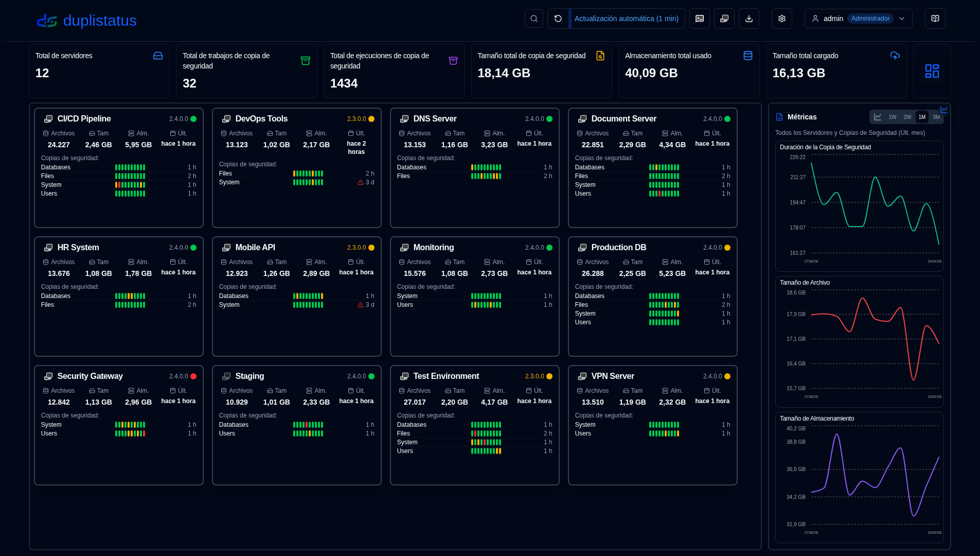Viewport: 980px width, 556px height.
Task: Click Almacenamiento total usado 40,09 GB card
Action: [689, 71]
